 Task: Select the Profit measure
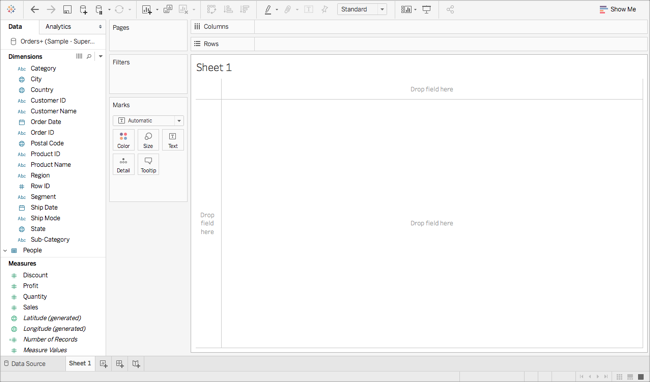[x=30, y=286]
